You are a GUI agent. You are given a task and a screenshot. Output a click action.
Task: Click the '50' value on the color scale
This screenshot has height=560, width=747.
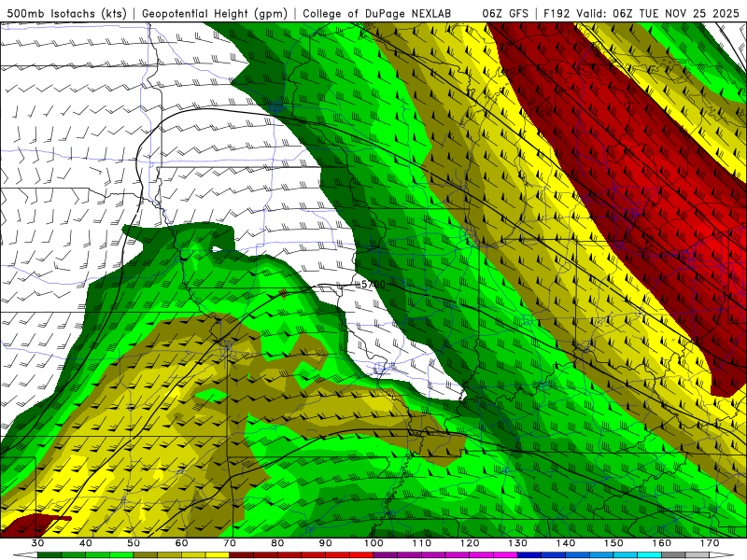pyautogui.click(x=134, y=543)
